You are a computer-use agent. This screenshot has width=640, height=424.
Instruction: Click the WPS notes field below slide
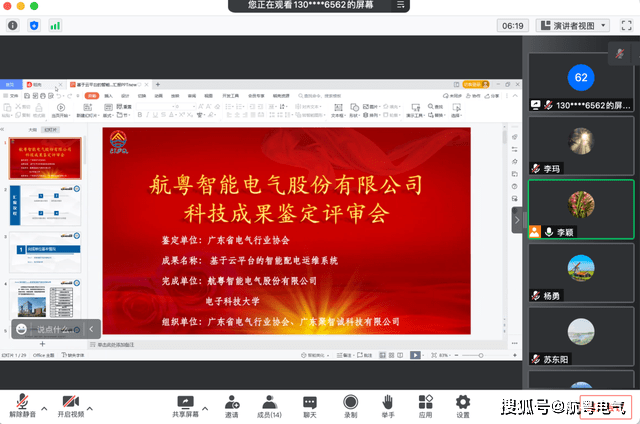click(297, 345)
